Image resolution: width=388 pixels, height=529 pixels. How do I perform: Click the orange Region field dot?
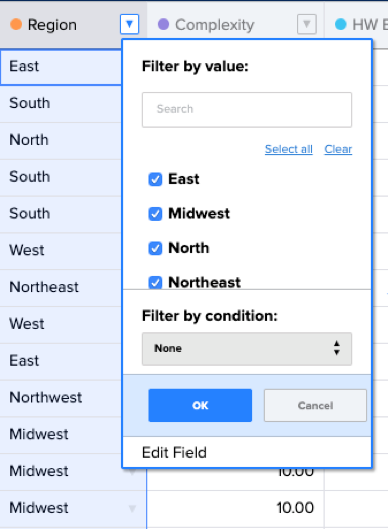pos(16,24)
